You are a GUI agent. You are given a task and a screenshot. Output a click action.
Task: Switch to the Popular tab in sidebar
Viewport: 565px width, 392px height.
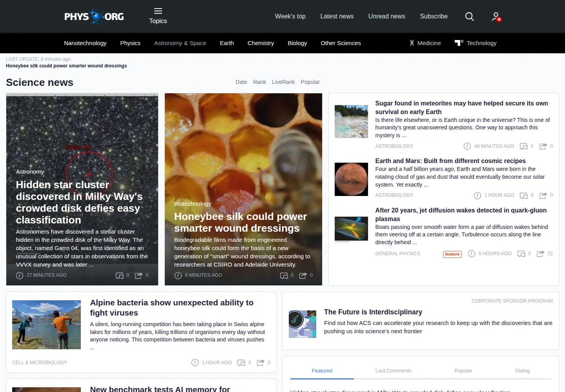pos(463,371)
